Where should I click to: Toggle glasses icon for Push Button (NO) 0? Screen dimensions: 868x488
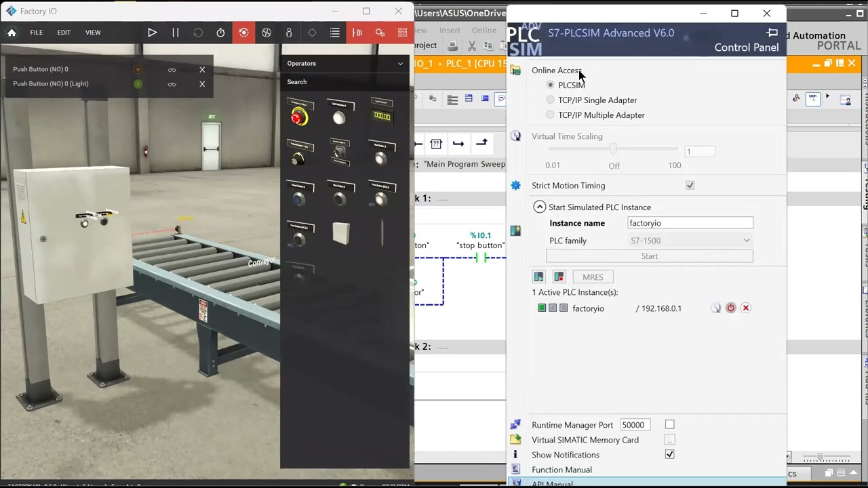click(x=172, y=69)
